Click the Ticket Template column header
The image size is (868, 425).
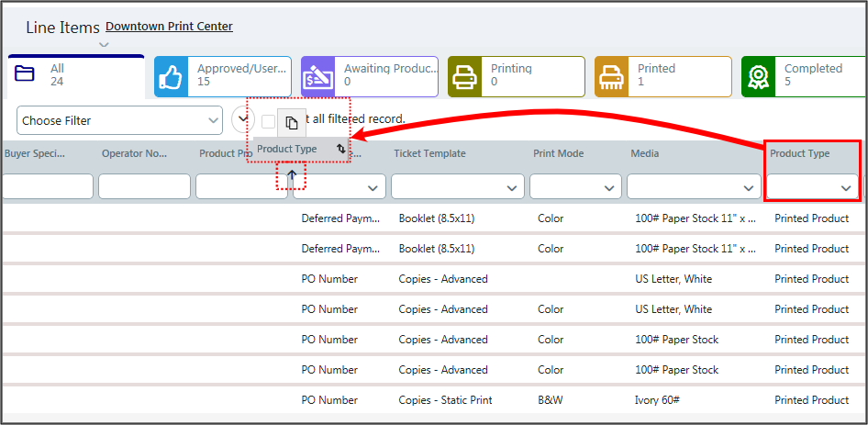429,153
